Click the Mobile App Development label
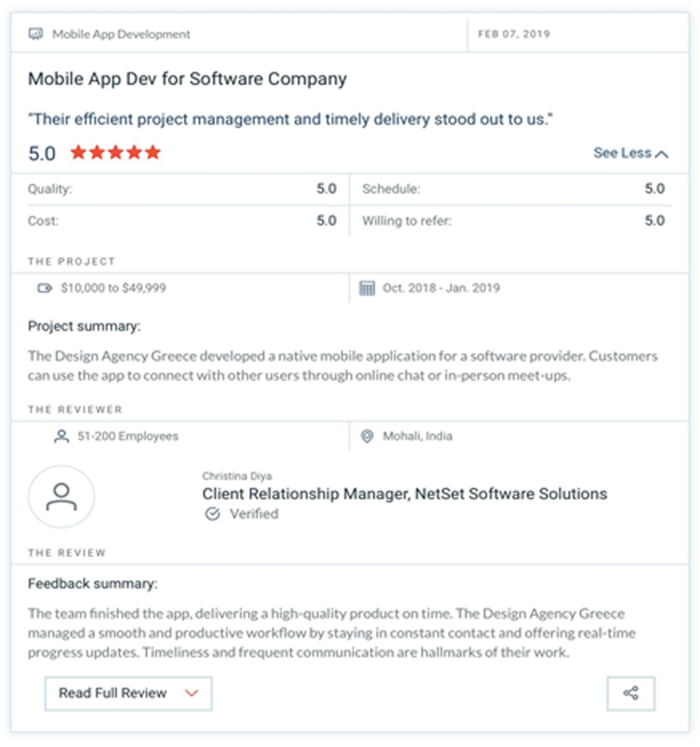 coord(121,34)
